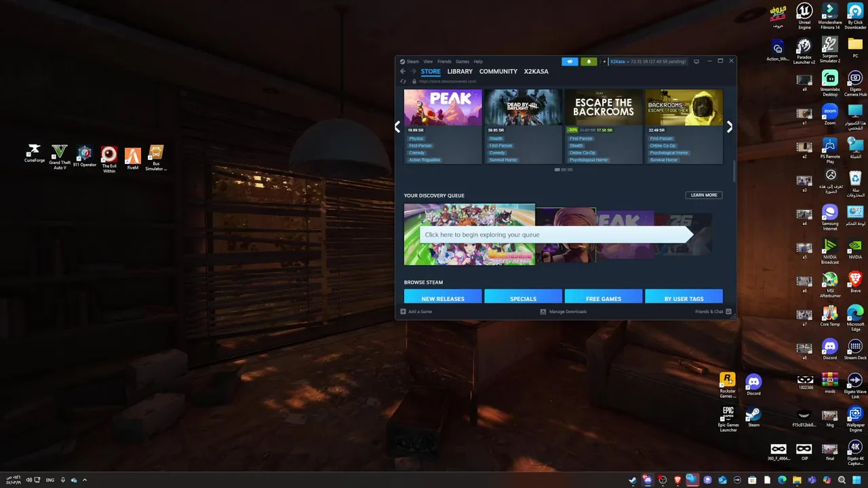Click the Big Picture mode monitor icon
The height and width of the screenshot is (488, 868).
pyautogui.click(x=696, y=62)
